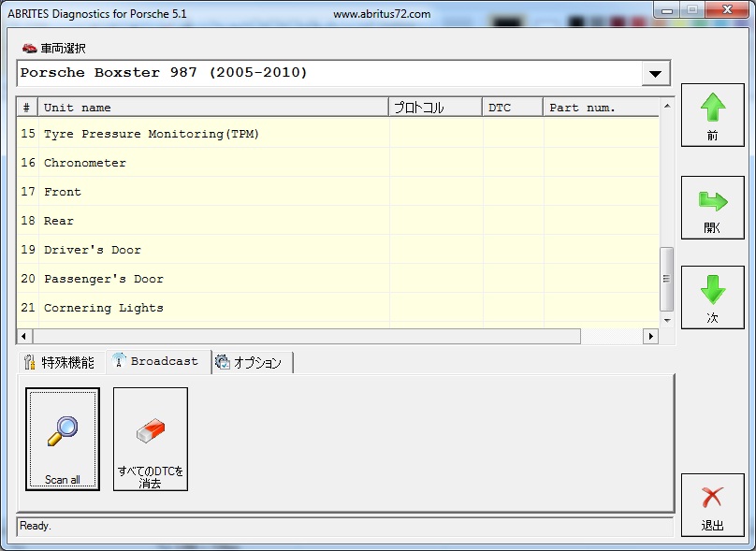Select the Driver's Door row
The height and width of the screenshot is (551, 756).
338,249
